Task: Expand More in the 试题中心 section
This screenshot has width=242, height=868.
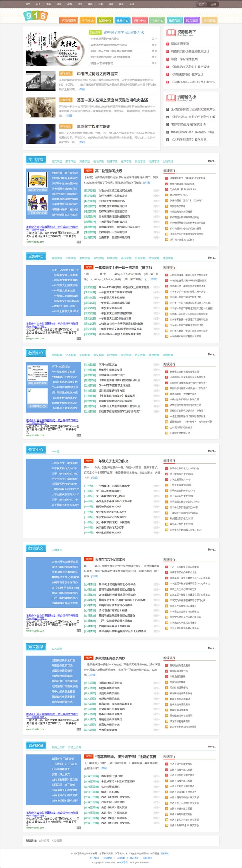Action: tap(212, 257)
